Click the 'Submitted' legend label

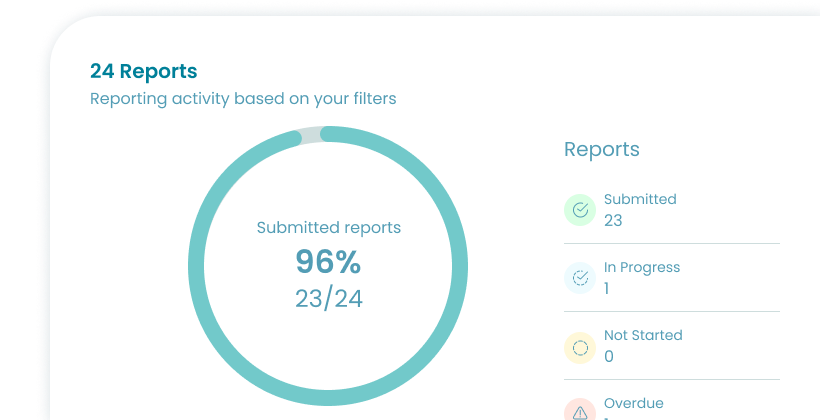tap(640, 199)
